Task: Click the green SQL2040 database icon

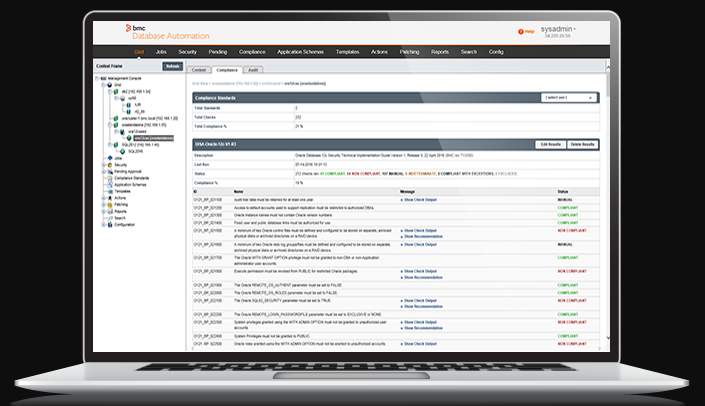Action: (122, 152)
